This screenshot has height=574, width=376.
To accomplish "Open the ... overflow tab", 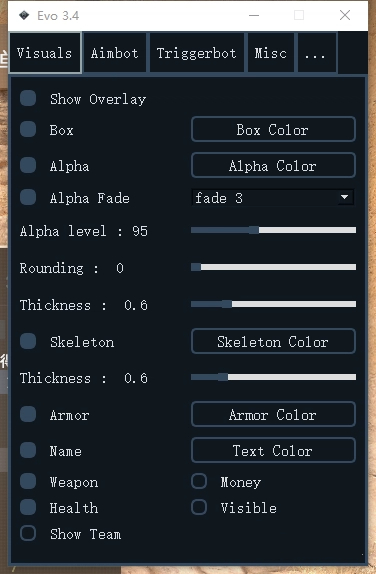I will tap(317, 53).
